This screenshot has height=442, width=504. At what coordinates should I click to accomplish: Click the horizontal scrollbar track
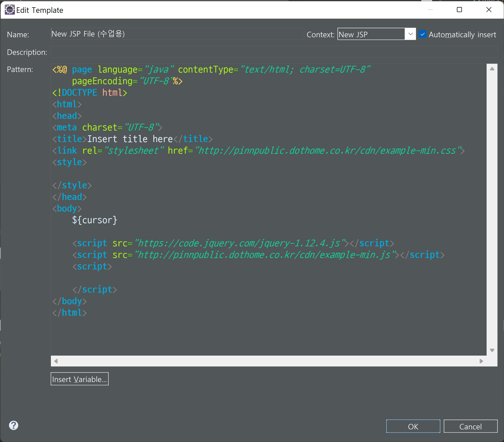click(269, 361)
